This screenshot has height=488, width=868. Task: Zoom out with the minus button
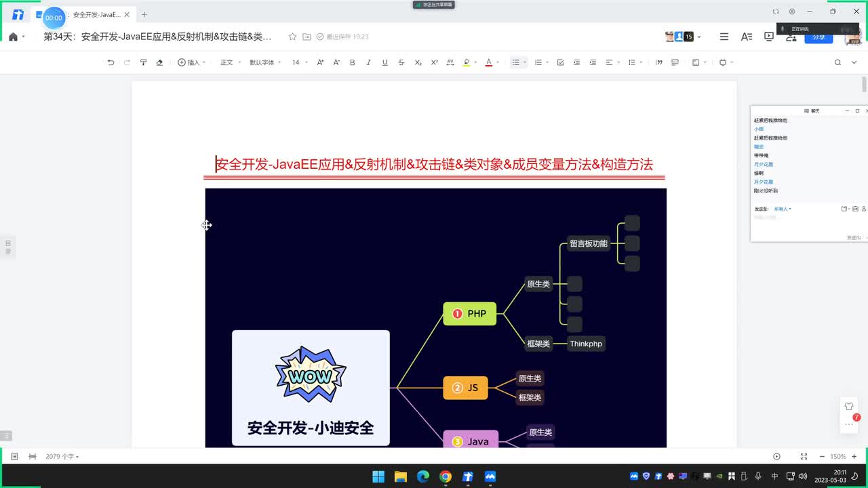point(822,457)
